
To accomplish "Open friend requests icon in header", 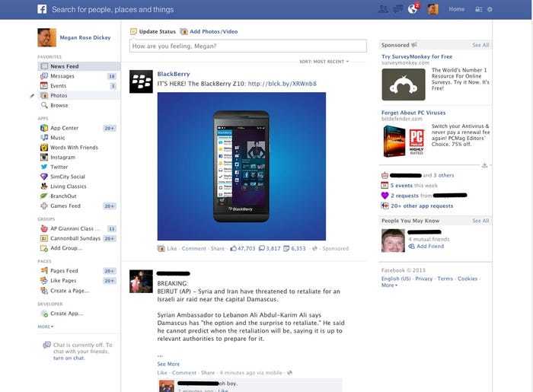I will click(x=383, y=9).
